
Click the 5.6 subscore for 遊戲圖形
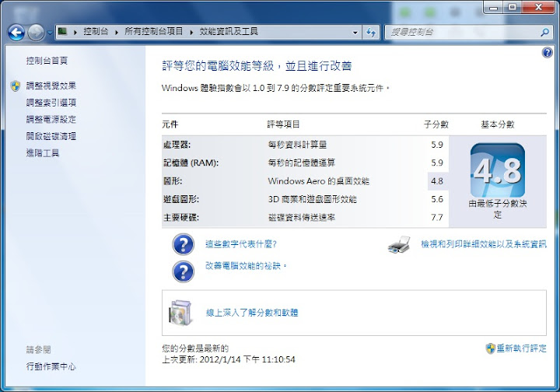point(437,199)
